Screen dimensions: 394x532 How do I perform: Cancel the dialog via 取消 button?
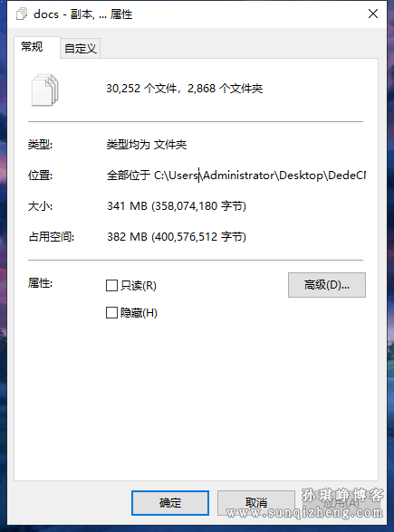coord(255,502)
